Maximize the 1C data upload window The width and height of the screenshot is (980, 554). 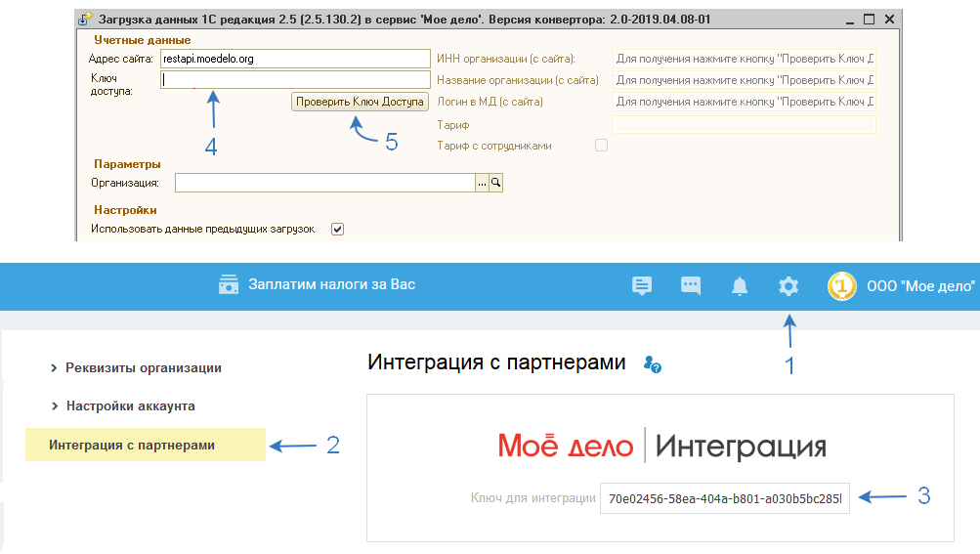[870, 20]
